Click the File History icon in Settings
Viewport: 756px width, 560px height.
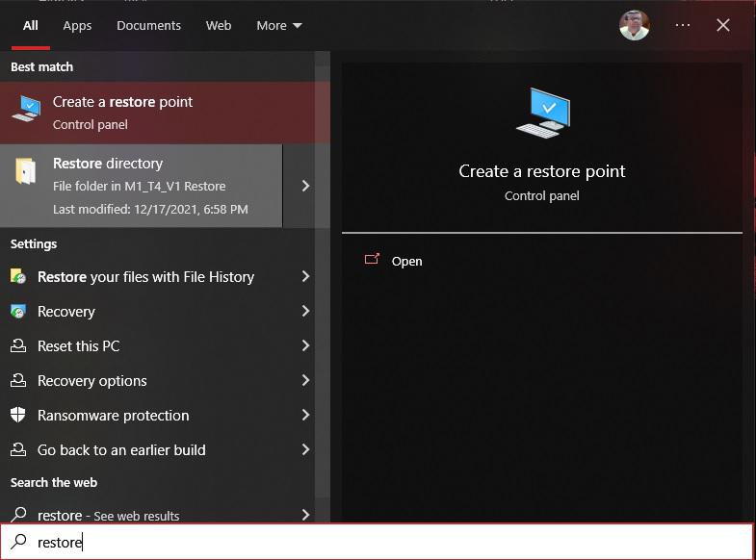point(18,276)
